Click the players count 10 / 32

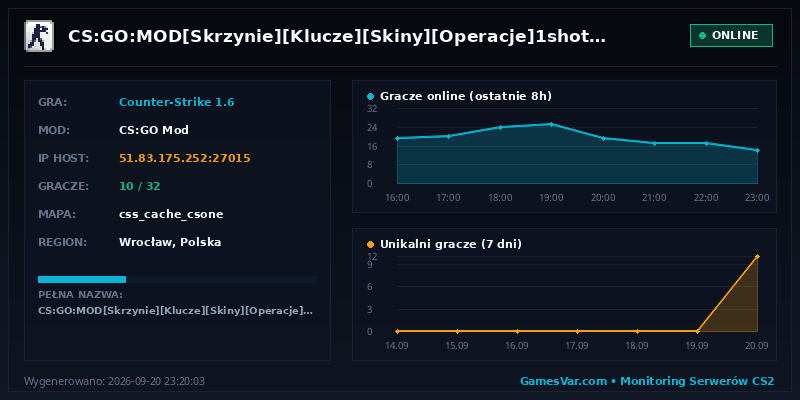pyautogui.click(x=139, y=186)
